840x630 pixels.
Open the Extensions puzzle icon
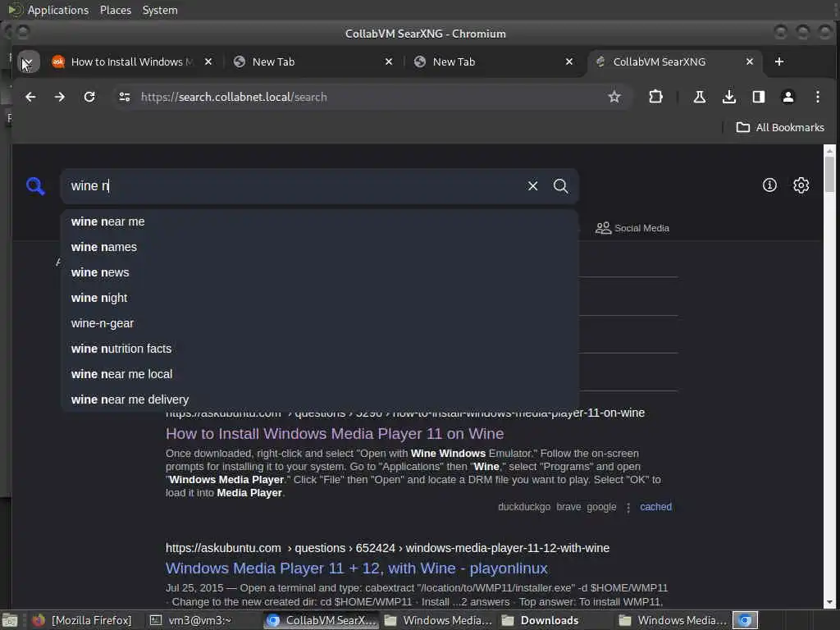655,97
